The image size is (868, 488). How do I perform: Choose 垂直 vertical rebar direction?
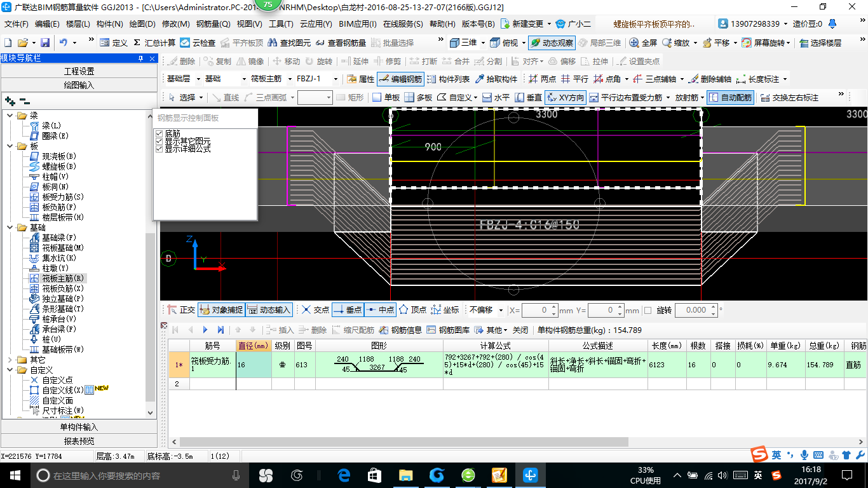[x=528, y=97]
